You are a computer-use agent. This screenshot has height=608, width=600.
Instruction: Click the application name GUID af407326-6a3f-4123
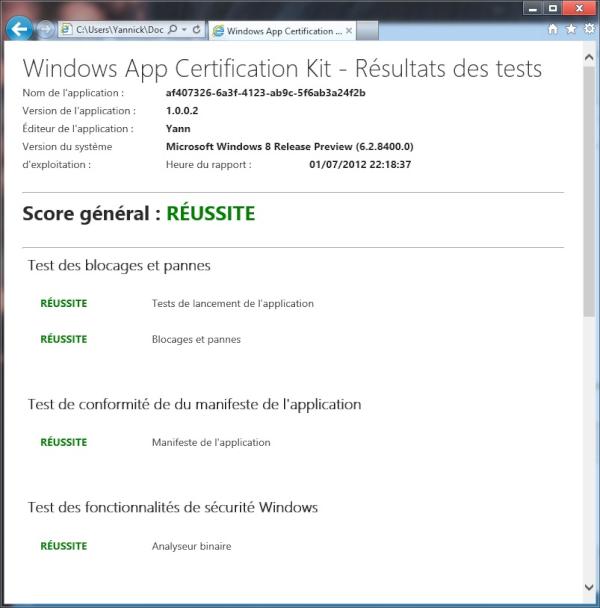click(x=265, y=93)
